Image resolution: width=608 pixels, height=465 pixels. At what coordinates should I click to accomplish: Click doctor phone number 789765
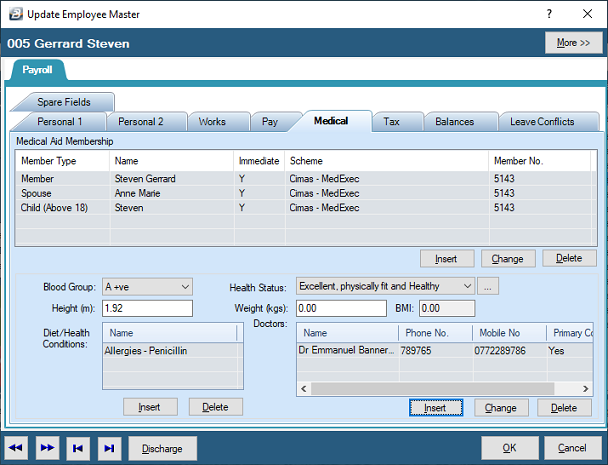click(416, 351)
